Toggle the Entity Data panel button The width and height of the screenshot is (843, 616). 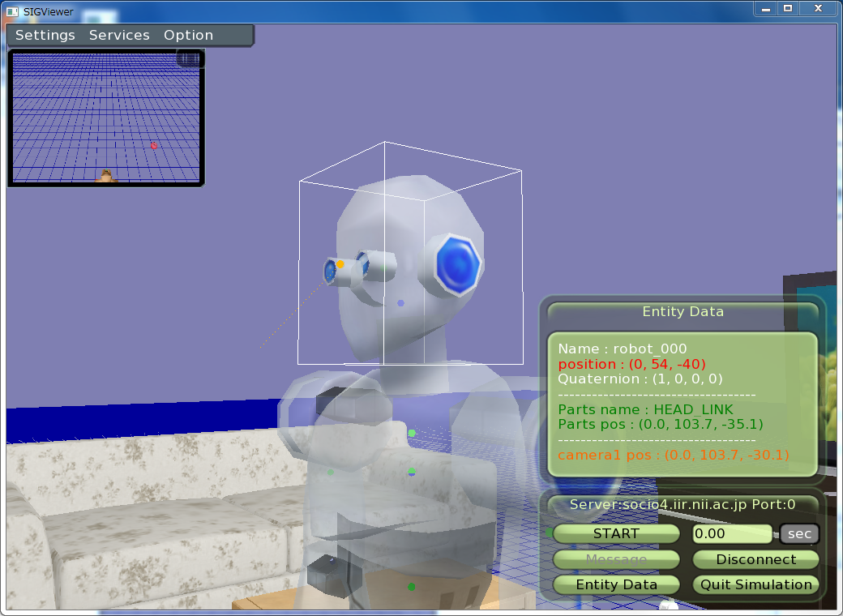point(616,584)
